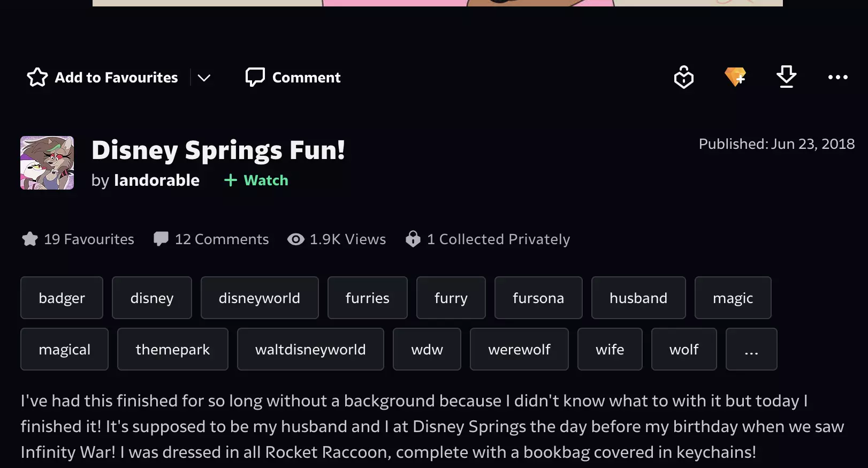868x468 pixels.
Task: Click the 1 Collected Privately stat
Action: click(x=488, y=239)
